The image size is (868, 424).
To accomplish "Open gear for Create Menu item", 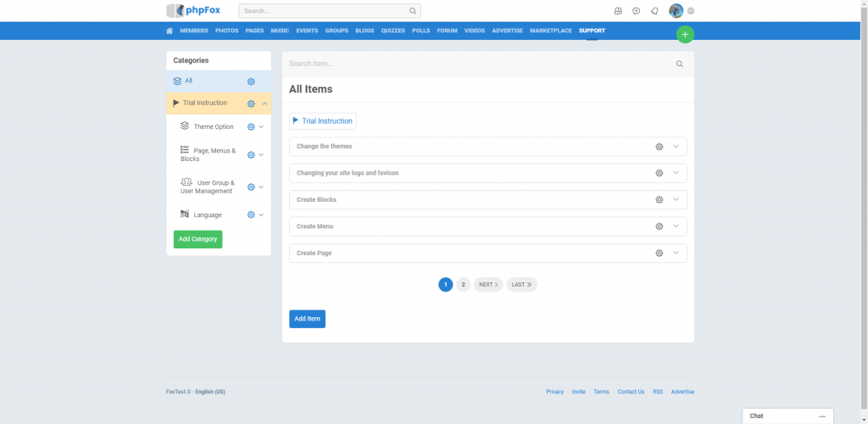I will [x=659, y=226].
